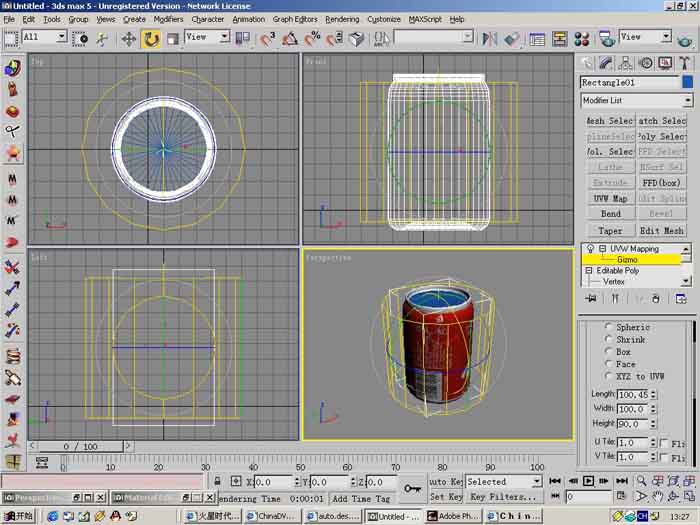The height and width of the screenshot is (525, 700).
Task: Open the Graph Editors menu
Action: 295,19
